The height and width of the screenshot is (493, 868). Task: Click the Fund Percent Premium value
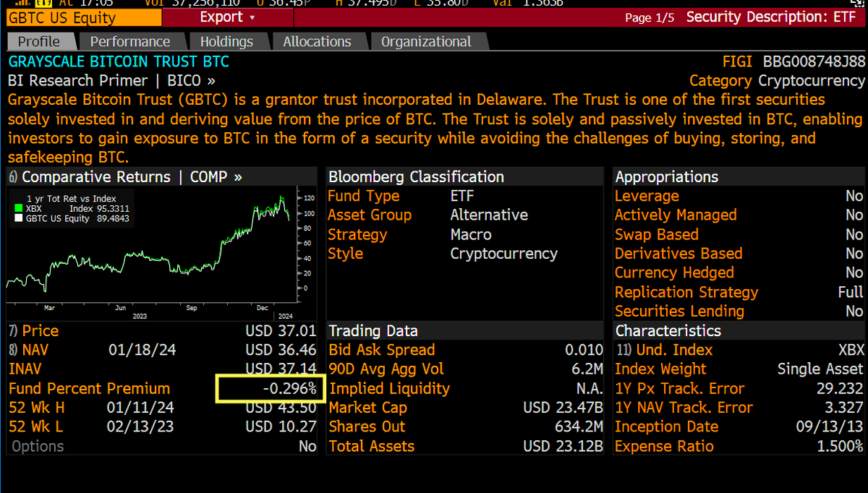pos(289,388)
